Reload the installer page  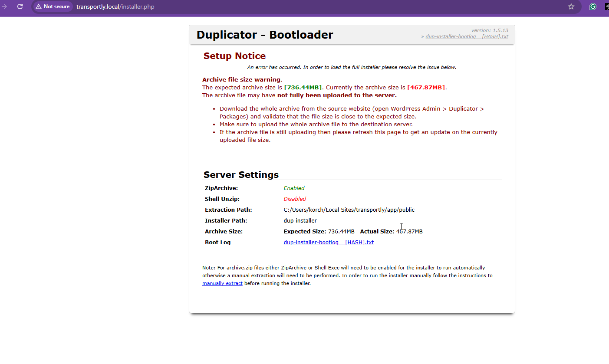click(x=20, y=7)
